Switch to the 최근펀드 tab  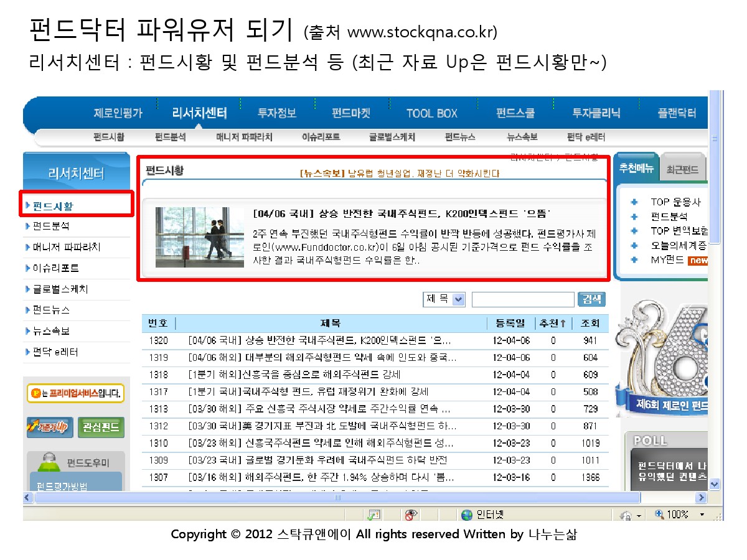(682, 169)
